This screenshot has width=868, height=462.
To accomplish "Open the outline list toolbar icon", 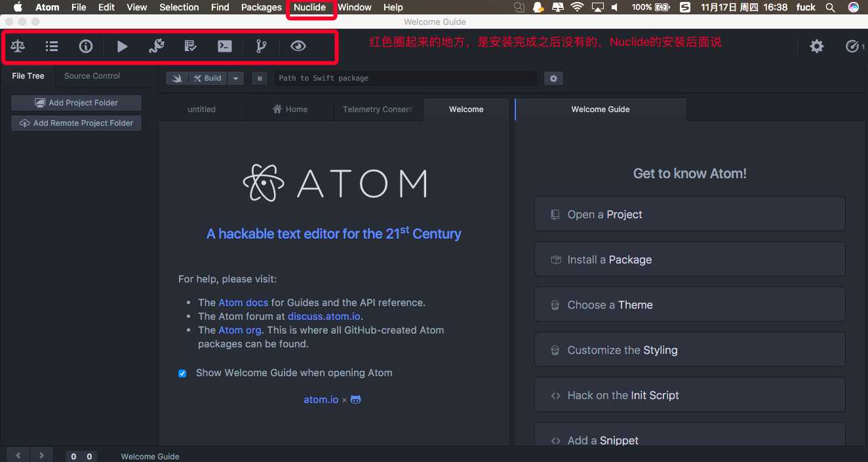I will tap(52, 47).
